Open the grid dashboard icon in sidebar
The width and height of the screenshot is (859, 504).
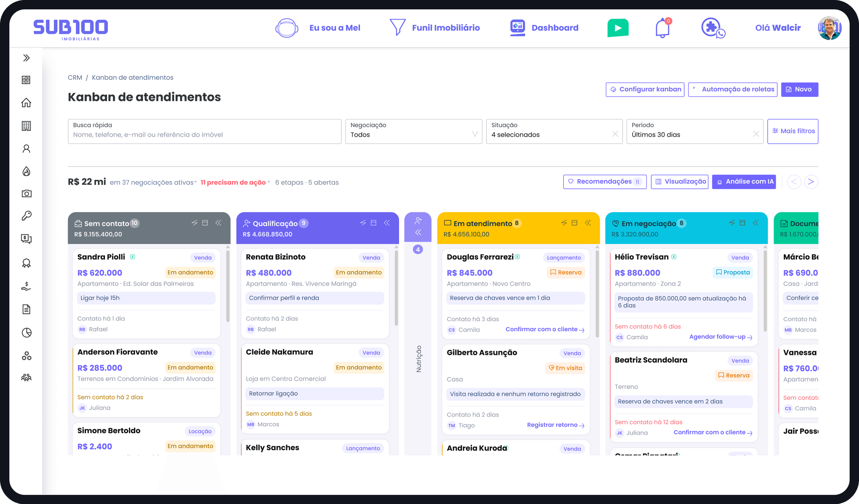tap(26, 80)
